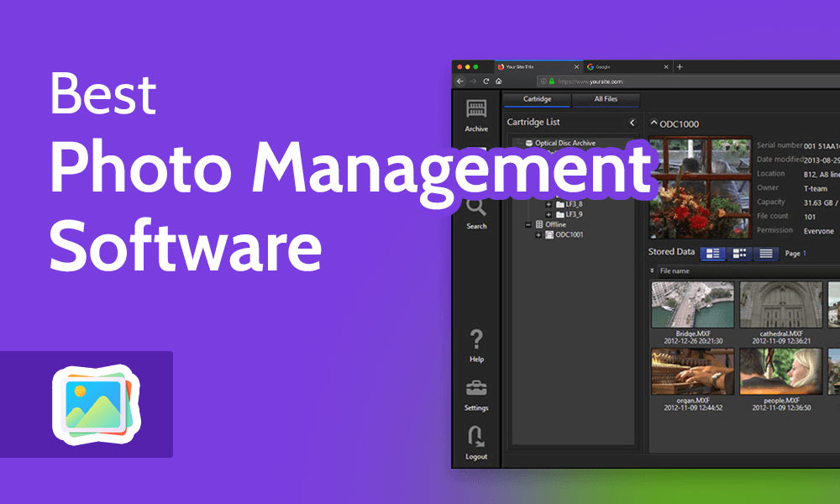
Task: Click the Logout icon
Action: (x=476, y=439)
